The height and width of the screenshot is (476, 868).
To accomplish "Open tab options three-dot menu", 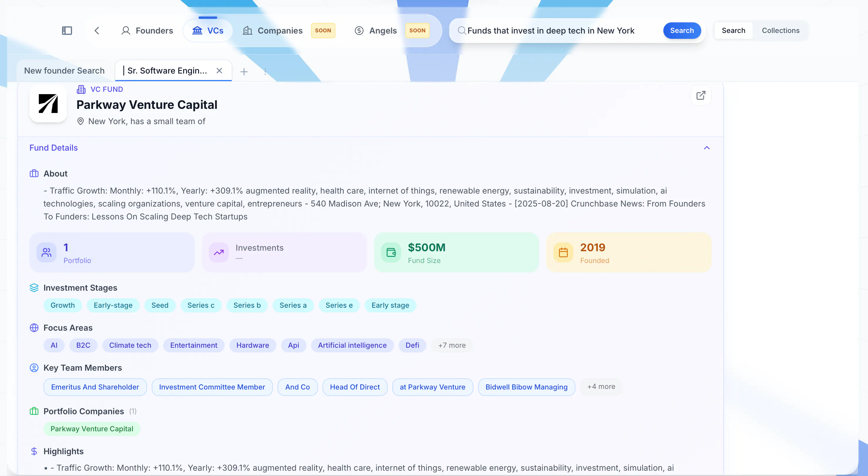I will click(265, 71).
